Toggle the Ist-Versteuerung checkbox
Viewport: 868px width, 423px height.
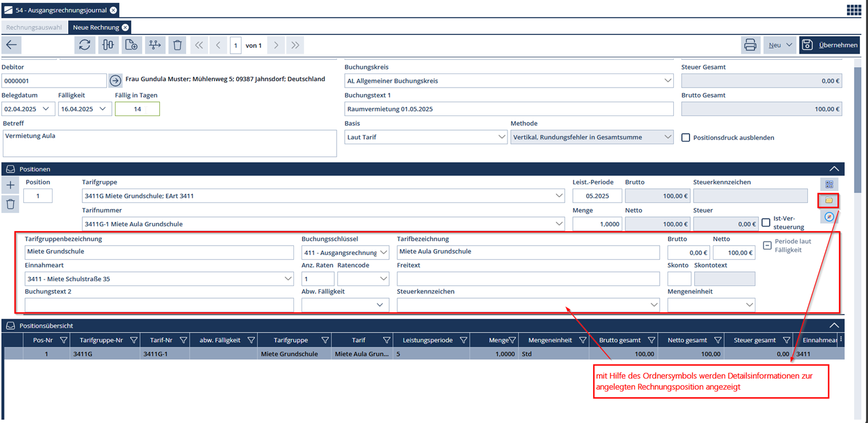pos(766,223)
